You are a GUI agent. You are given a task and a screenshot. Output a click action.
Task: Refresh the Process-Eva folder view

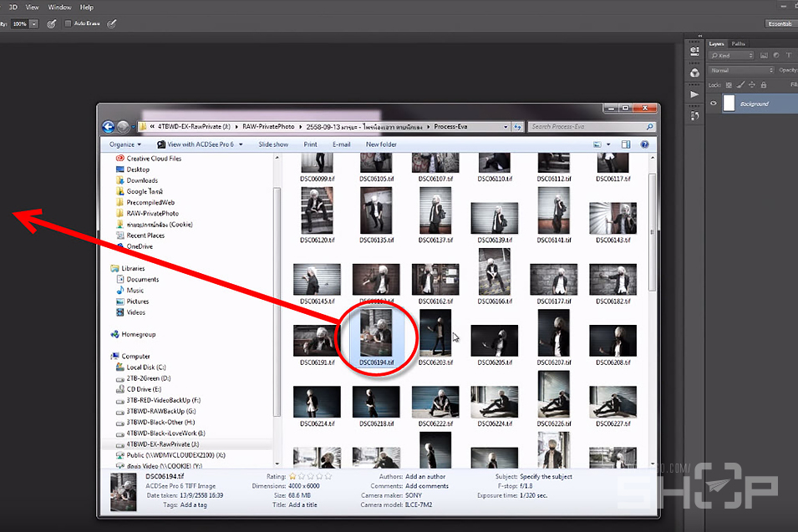[517, 127]
